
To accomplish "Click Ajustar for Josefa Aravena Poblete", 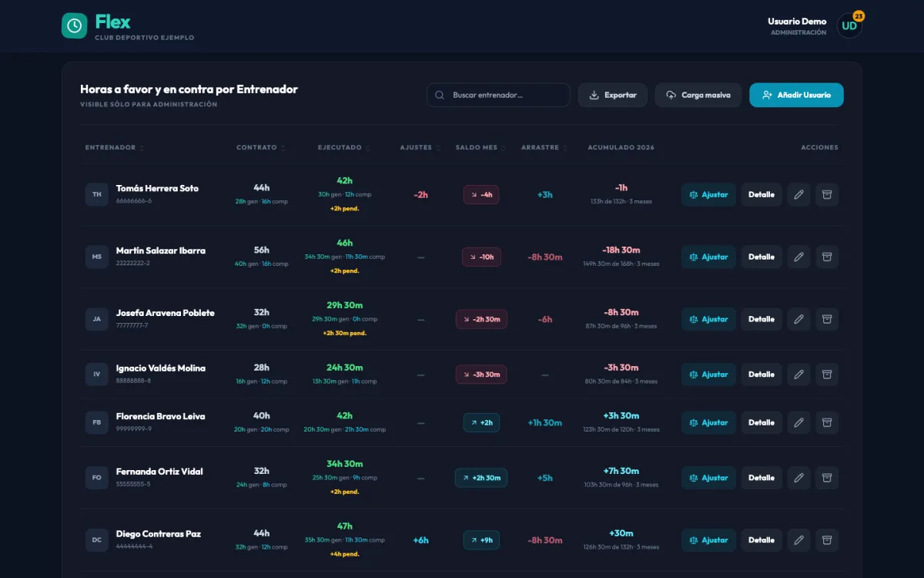I will pos(708,319).
